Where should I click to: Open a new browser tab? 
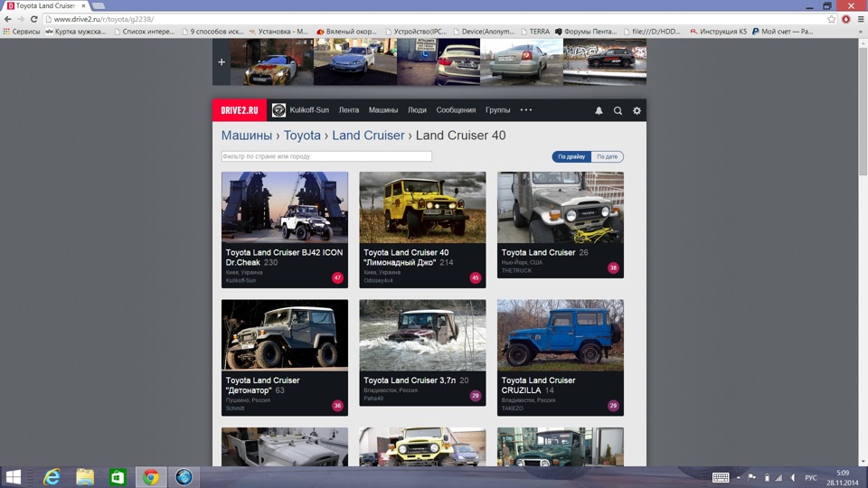pyautogui.click(x=99, y=5)
